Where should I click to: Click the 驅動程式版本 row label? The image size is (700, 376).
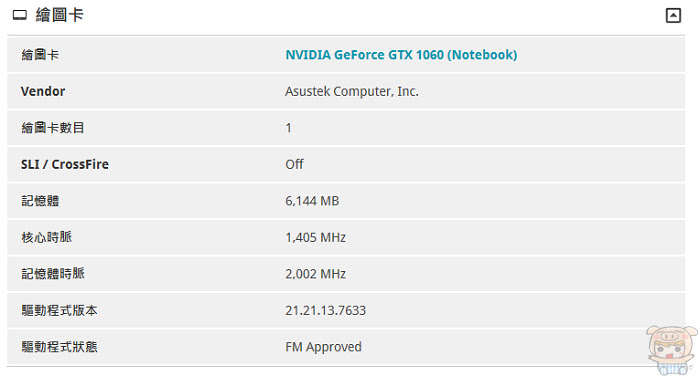coord(59,310)
